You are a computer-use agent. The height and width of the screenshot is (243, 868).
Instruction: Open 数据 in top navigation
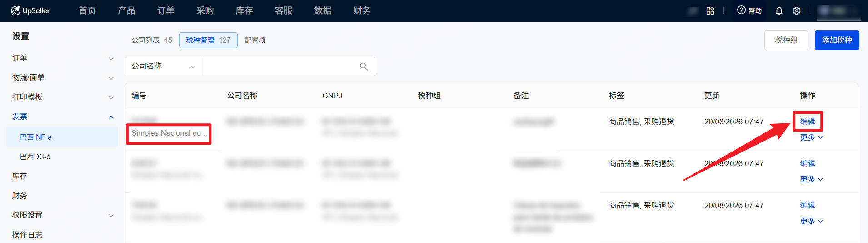pos(323,10)
